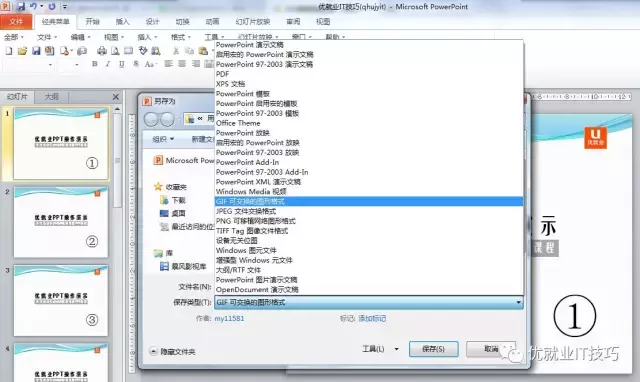
Task: Click the New document icon in the classic toolbar
Action: click(9, 51)
